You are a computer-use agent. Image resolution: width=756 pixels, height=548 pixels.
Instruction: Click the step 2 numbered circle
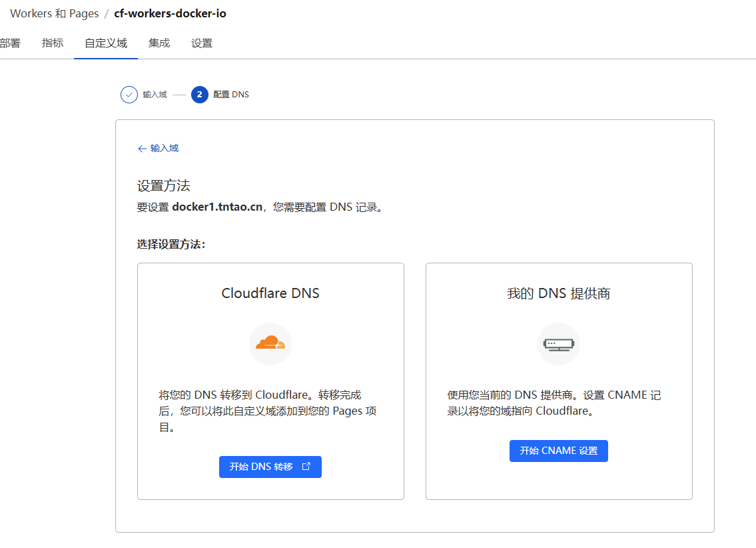click(x=199, y=95)
